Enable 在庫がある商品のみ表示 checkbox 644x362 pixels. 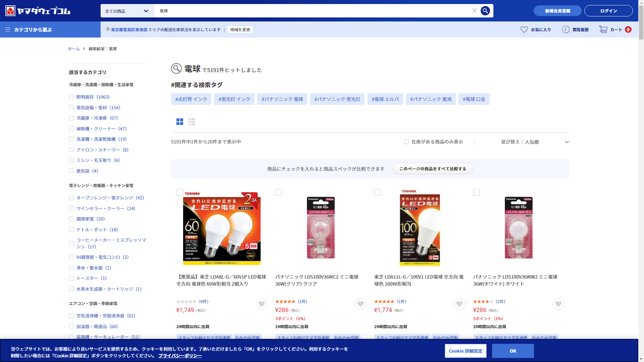point(407,142)
